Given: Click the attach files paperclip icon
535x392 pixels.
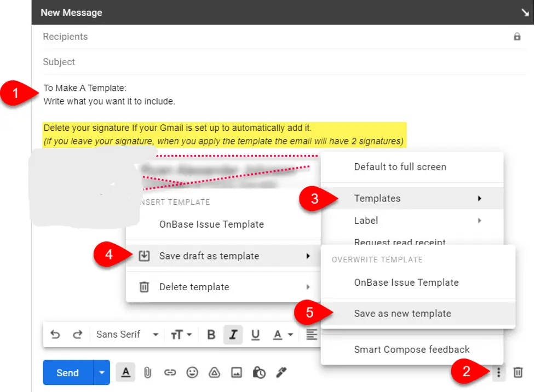Looking at the screenshot, I should 147,372.
